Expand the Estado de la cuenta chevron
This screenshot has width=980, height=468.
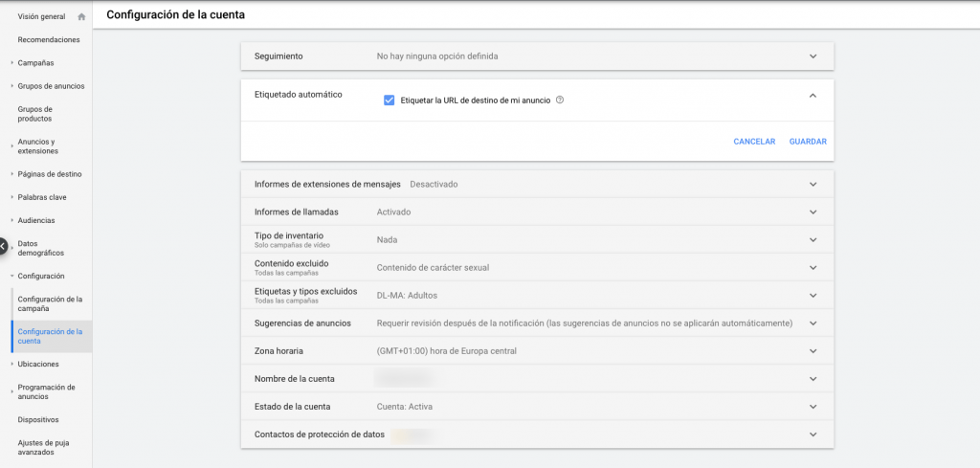813,407
